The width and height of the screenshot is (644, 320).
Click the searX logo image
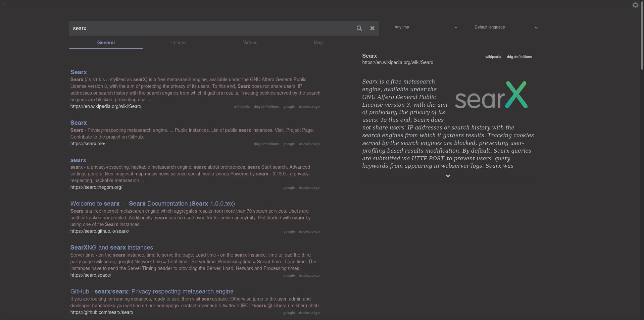pyautogui.click(x=491, y=95)
